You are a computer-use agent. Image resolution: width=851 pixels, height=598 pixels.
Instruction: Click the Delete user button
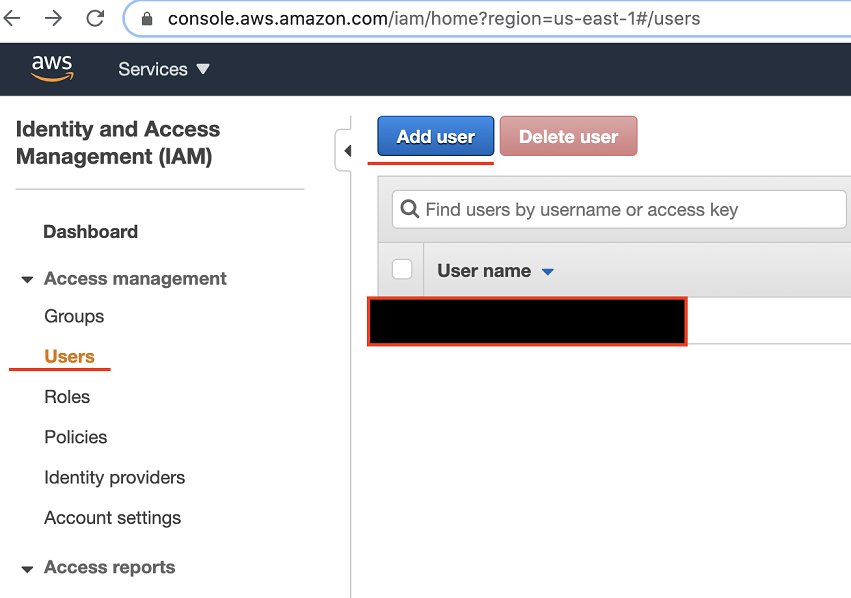click(x=568, y=137)
